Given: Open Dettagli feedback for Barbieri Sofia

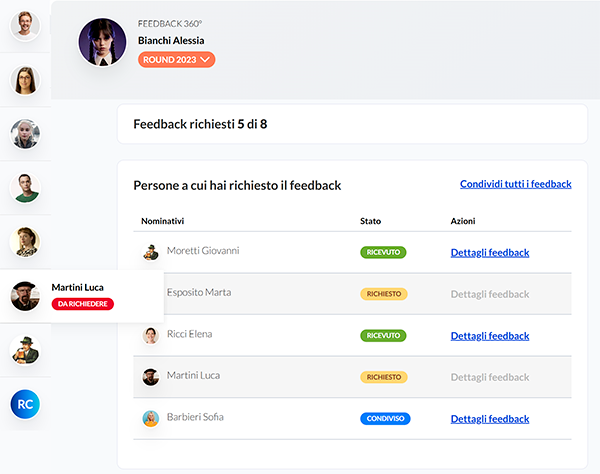Looking at the screenshot, I should pyautogui.click(x=489, y=419).
